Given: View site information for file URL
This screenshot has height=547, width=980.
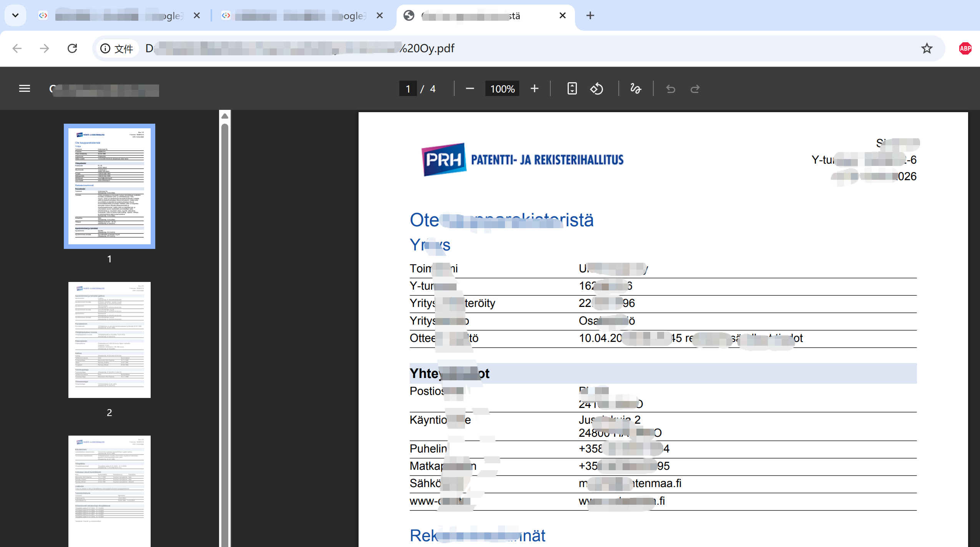Looking at the screenshot, I should pos(105,48).
